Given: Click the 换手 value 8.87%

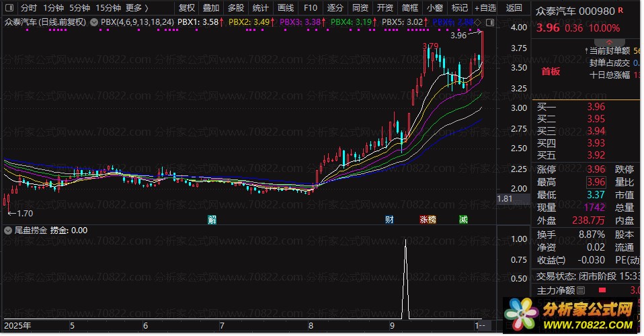Looking at the screenshot, I should pos(592,235).
